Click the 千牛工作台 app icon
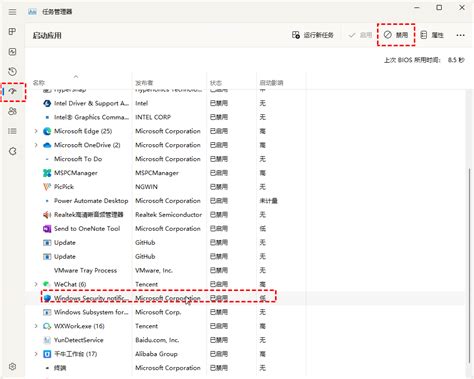The width and height of the screenshot is (474, 379). [x=47, y=354]
